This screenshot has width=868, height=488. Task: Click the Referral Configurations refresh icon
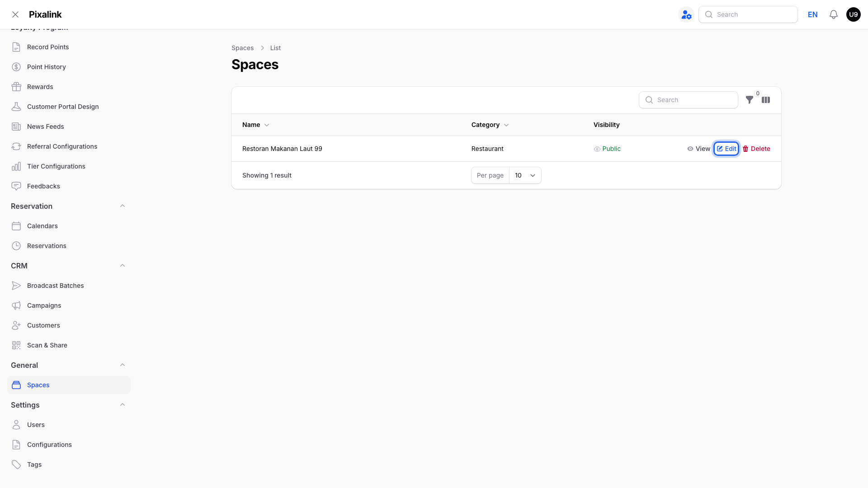point(16,146)
